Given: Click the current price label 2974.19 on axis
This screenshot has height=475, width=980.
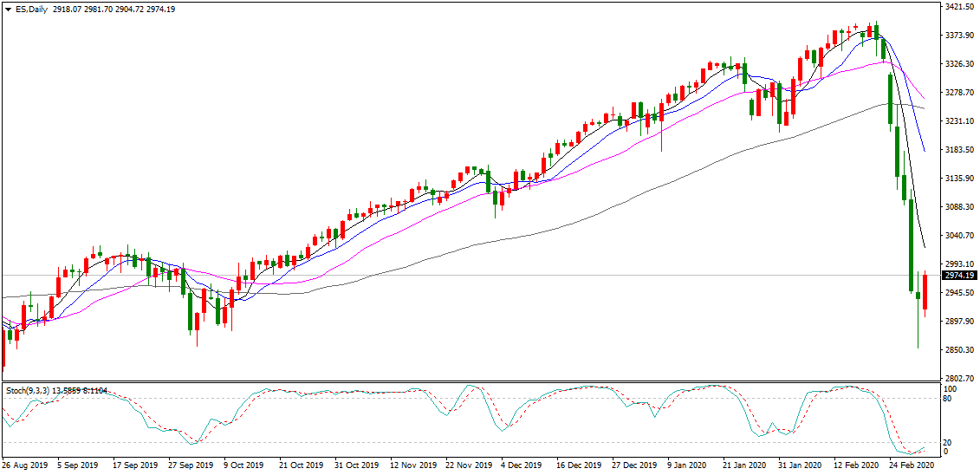Looking at the screenshot, I should 959,276.
